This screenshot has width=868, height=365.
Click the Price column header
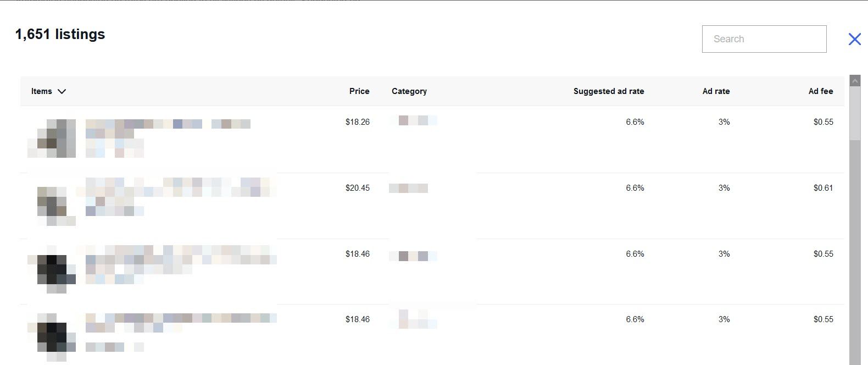pos(359,91)
